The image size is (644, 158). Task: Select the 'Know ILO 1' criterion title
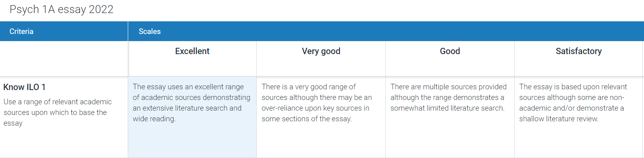click(24, 87)
